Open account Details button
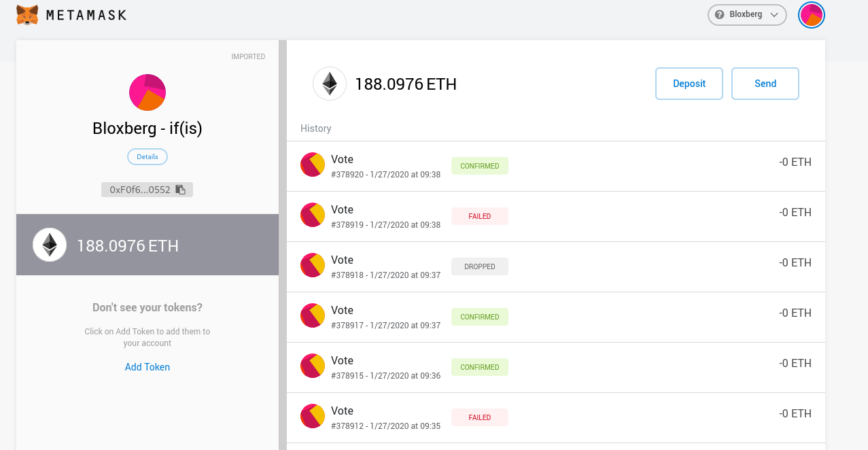Viewport: 868px width, 450px height. 147,156
